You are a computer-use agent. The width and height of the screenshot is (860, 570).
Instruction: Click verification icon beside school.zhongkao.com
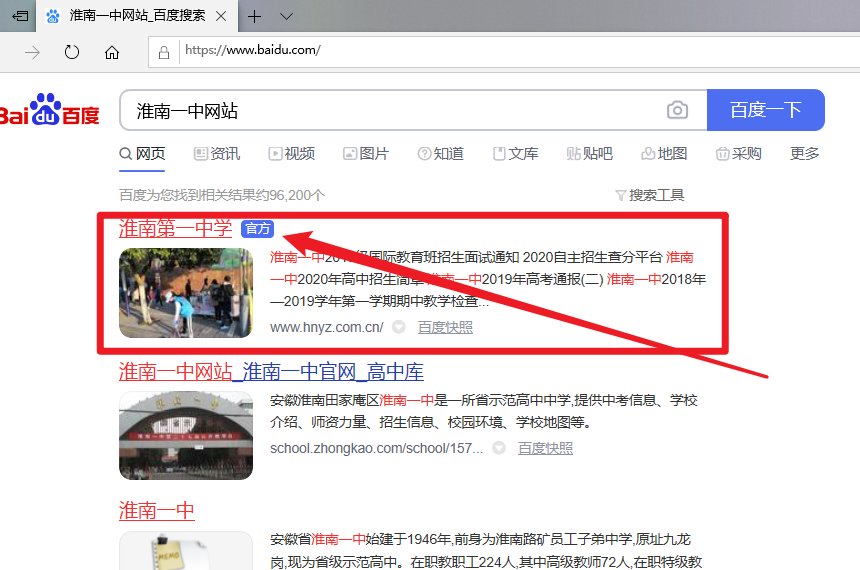[x=499, y=448]
